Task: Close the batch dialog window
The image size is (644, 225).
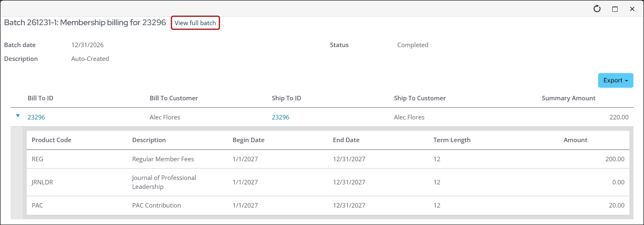Action: click(x=632, y=9)
